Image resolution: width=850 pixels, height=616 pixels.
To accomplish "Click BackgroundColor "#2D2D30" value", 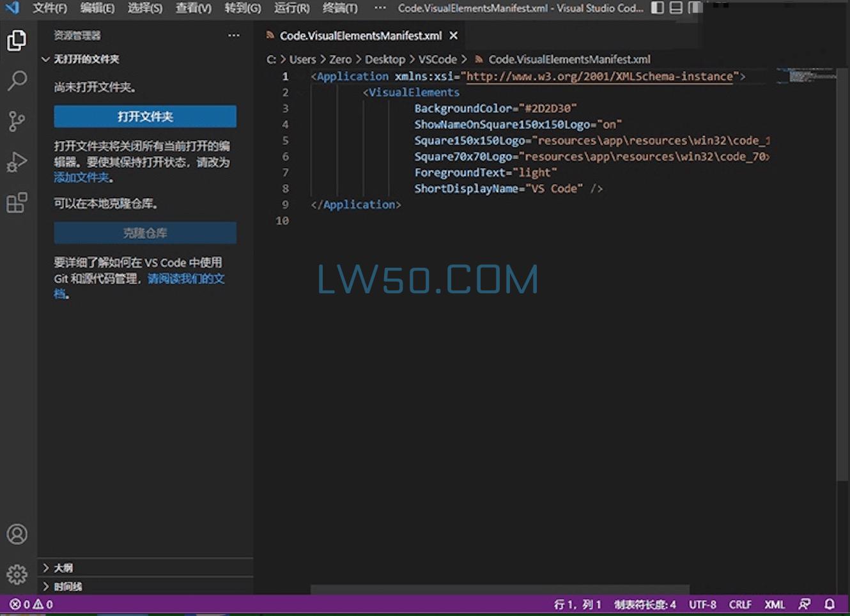I will tap(548, 109).
